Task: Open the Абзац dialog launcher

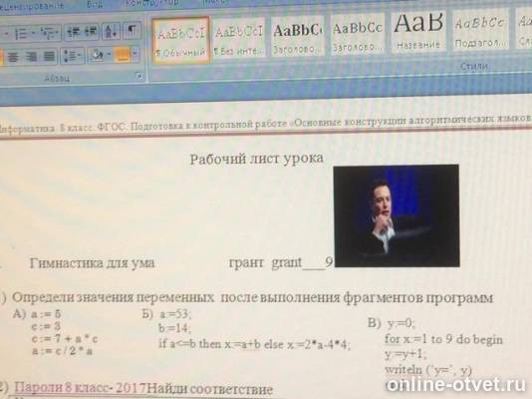Action: [x=138, y=76]
